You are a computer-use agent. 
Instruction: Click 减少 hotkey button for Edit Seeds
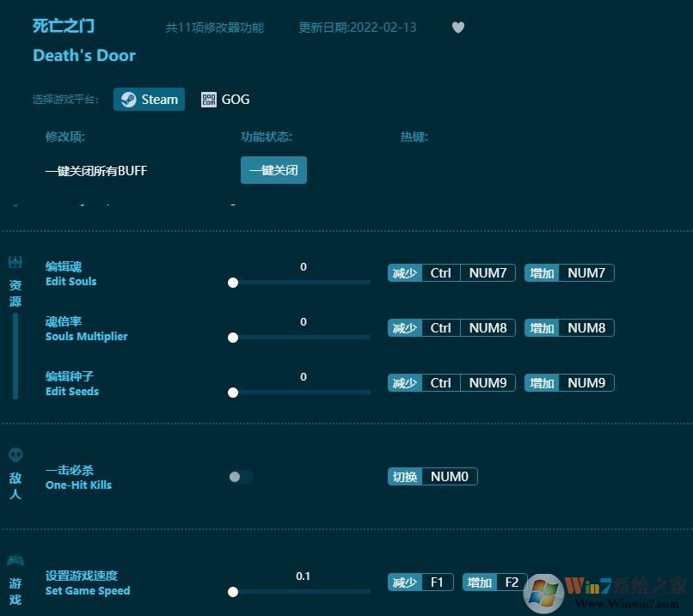[x=405, y=383]
